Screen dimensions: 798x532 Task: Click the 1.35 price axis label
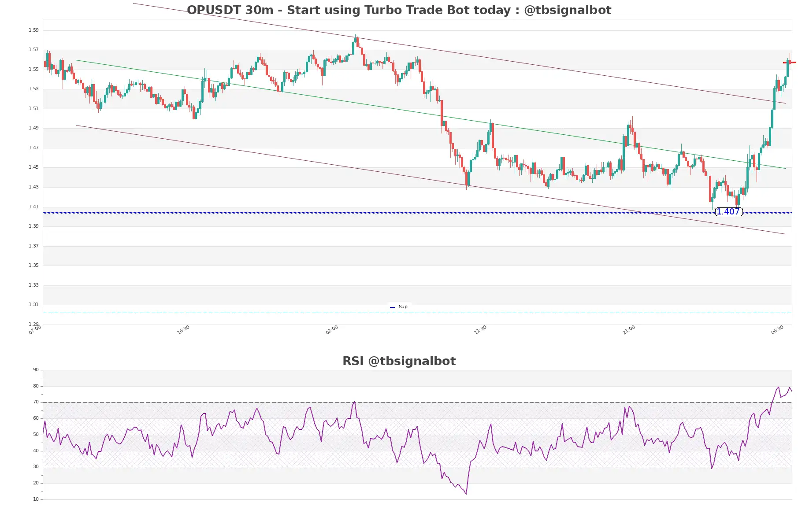(x=33, y=266)
